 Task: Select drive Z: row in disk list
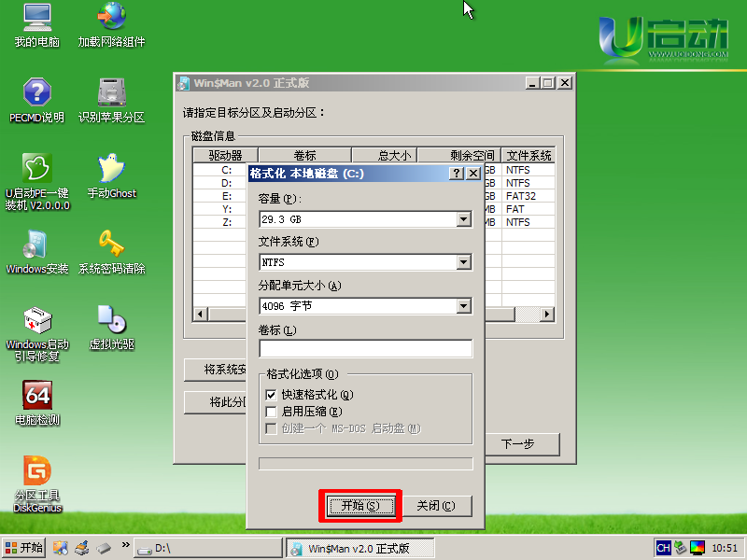point(374,222)
